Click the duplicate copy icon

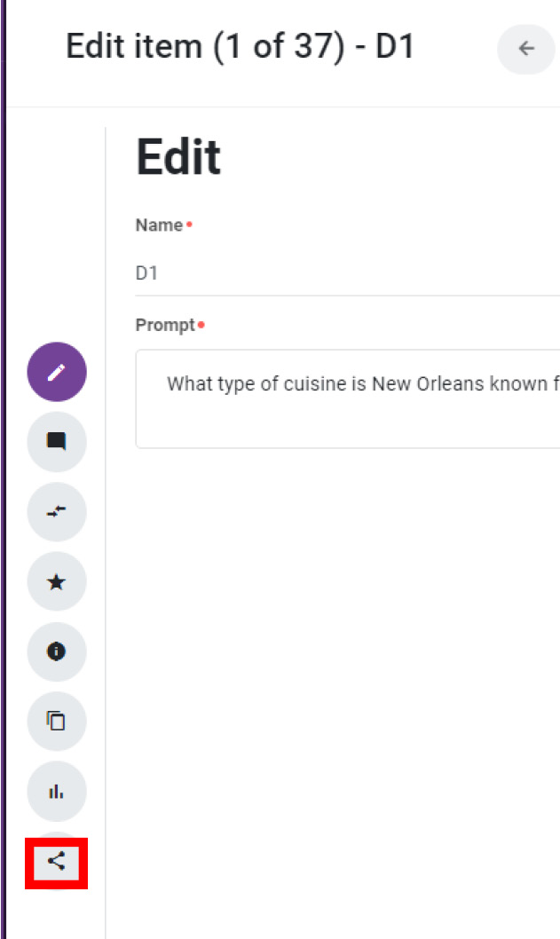[x=57, y=721]
